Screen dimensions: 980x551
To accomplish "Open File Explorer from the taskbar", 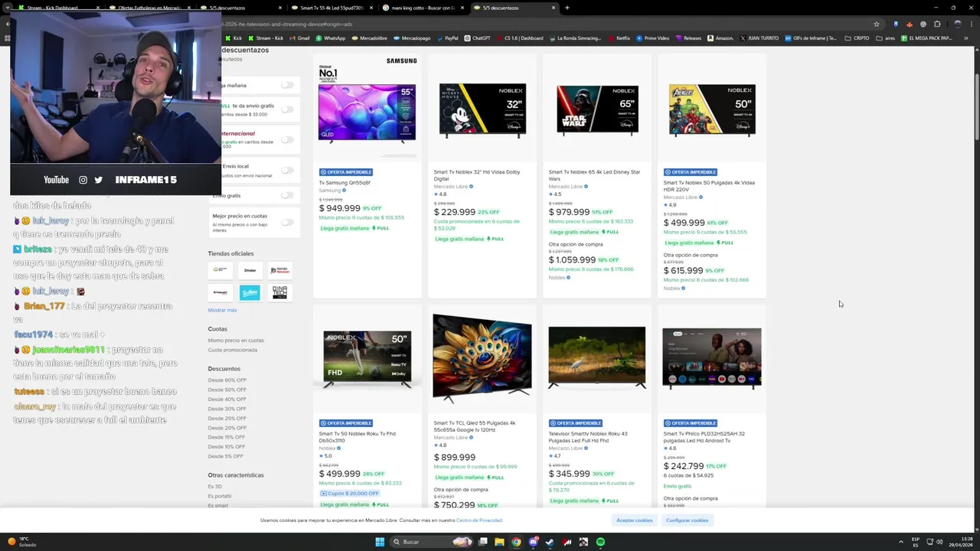I will tap(499, 542).
